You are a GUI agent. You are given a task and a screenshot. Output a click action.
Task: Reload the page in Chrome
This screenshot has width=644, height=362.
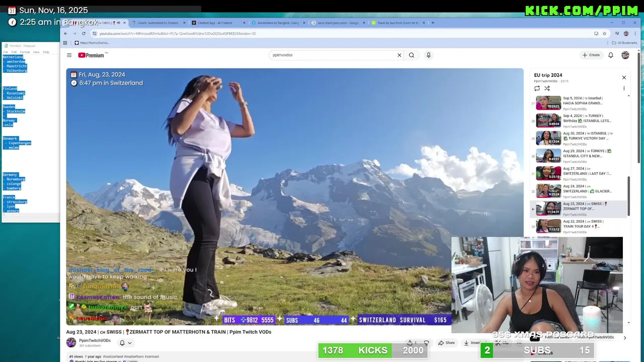pyautogui.click(x=84, y=34)
